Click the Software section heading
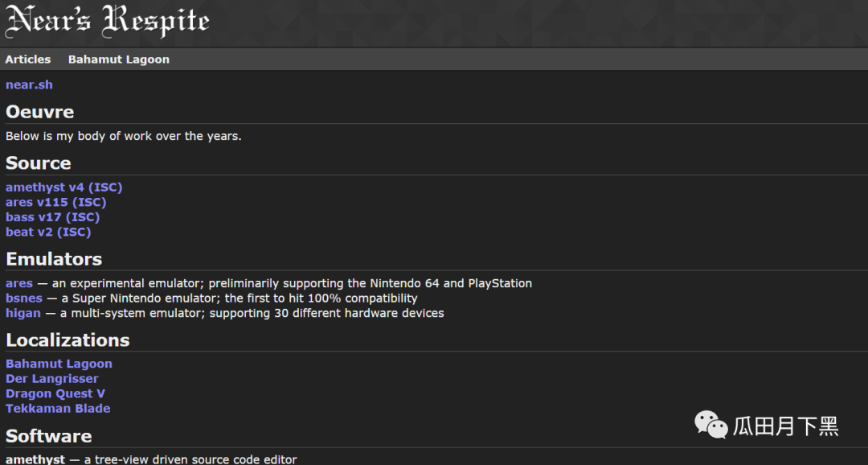The image size is (868, 465). (x=49, y=435)
